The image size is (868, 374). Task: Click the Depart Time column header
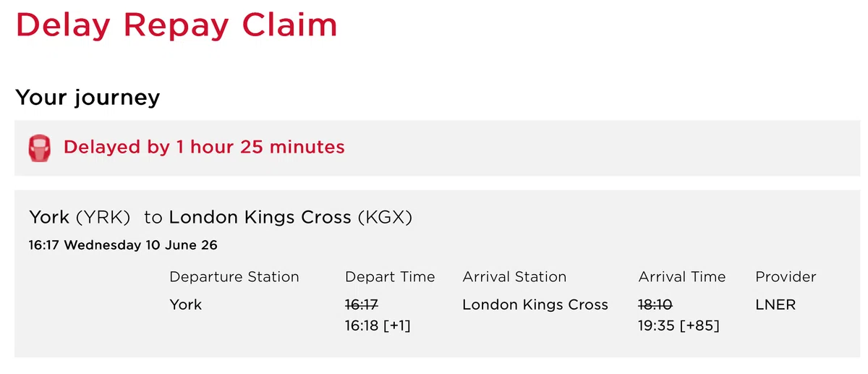tap(390, 277)
